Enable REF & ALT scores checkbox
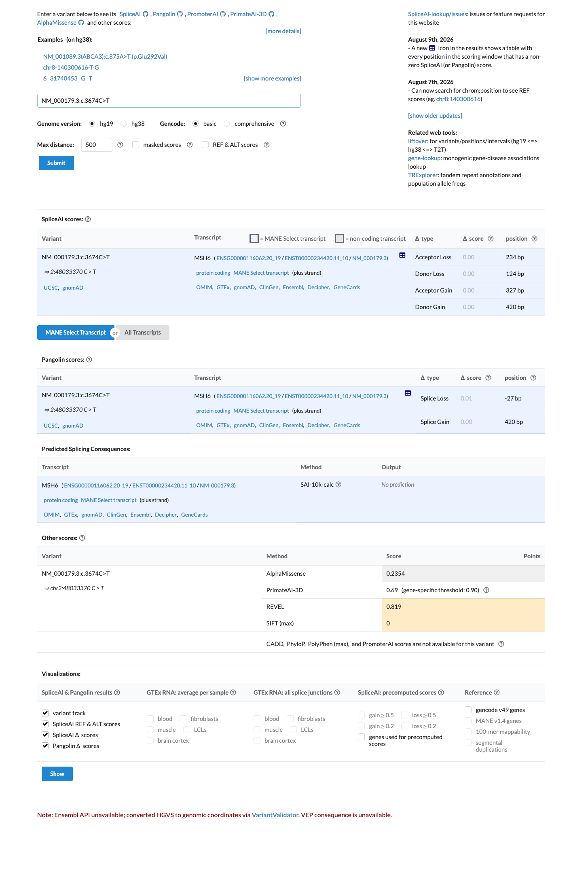 (x=205, y=145)
